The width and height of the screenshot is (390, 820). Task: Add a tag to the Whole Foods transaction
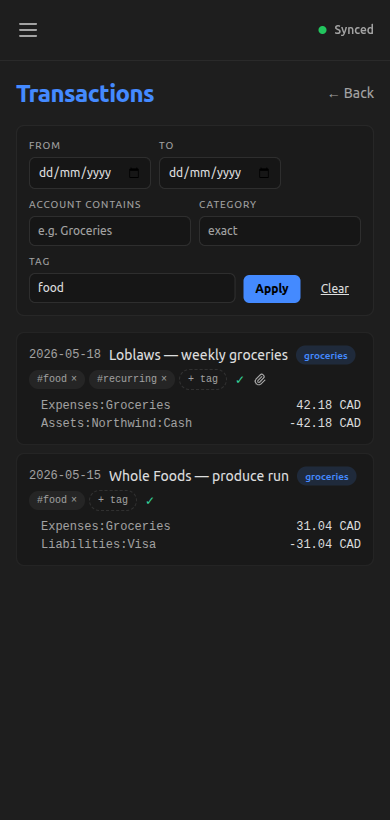click(113, 500)
